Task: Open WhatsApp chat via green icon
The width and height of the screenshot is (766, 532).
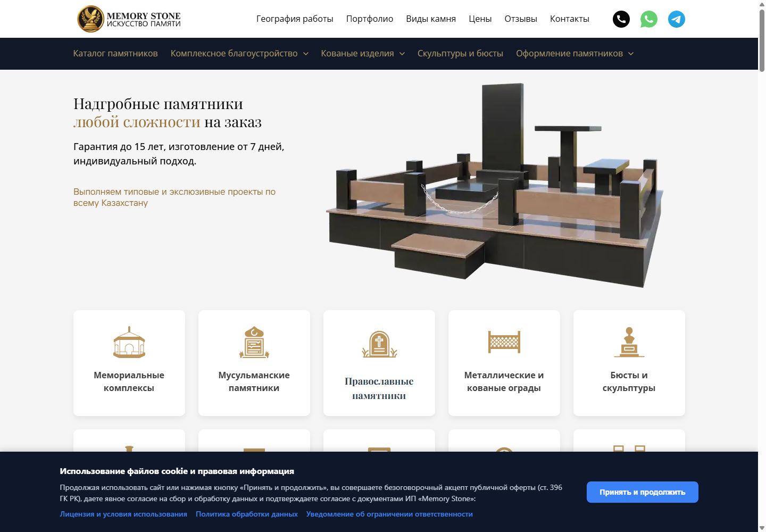Action: (649, 19)
